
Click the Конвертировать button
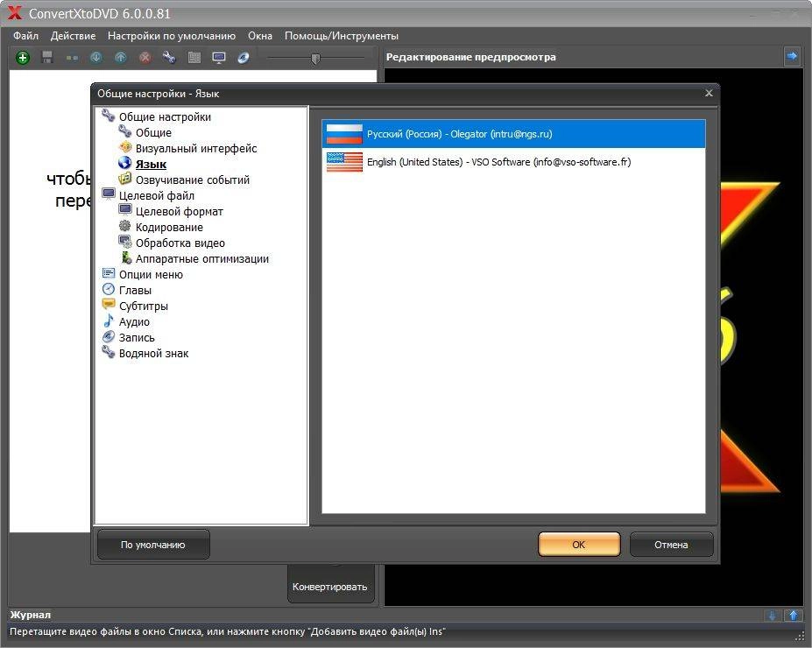coord(330,587)
